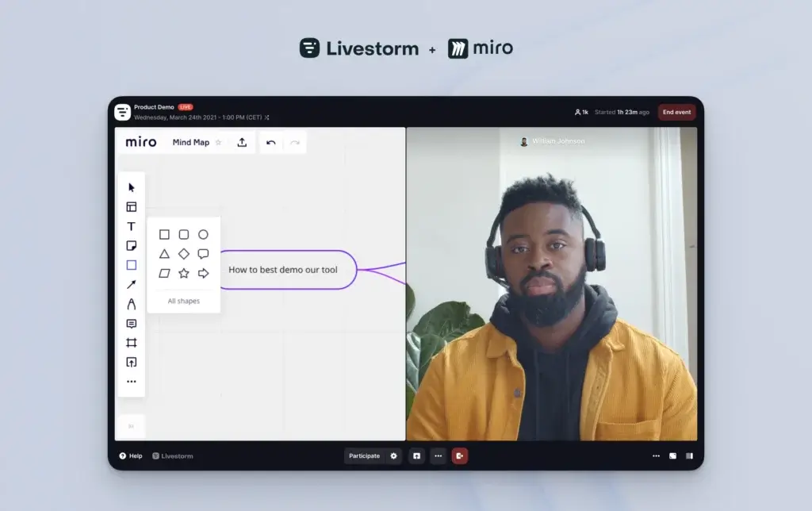
Task: Click the red leave stage button
Action: coord(459,456)
